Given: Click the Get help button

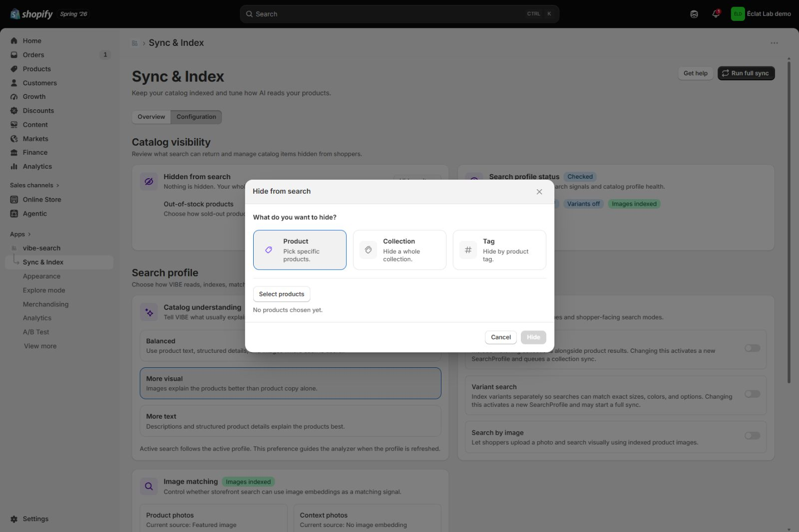Looking at the screenshot, I should tap(695, 73).
